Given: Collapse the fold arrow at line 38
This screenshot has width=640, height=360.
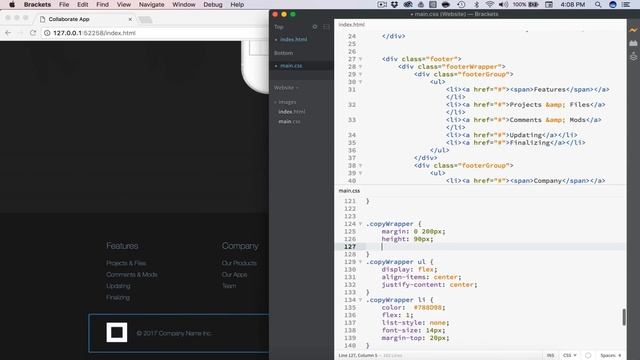Looking at the screenshot, I should (x=360, y=166).
